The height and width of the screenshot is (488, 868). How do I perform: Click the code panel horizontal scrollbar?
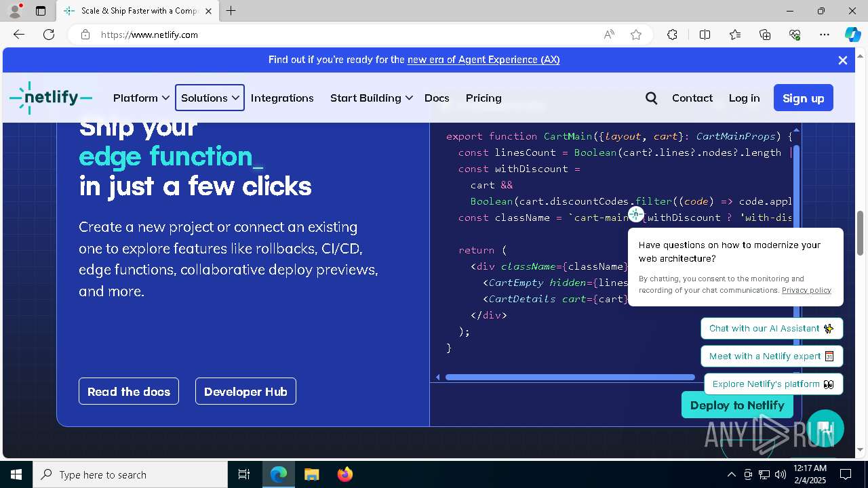(x=570, y=377)
